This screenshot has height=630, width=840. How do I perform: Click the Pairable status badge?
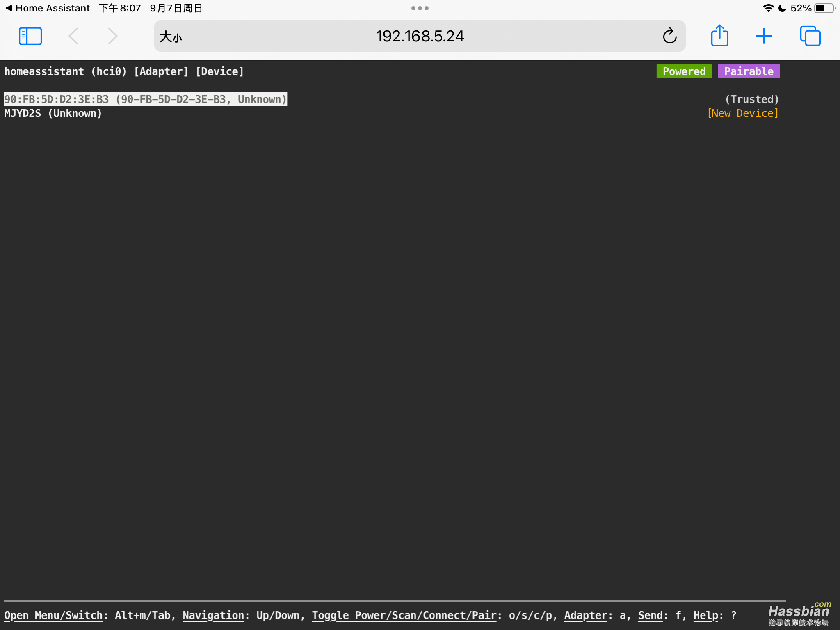749,71
